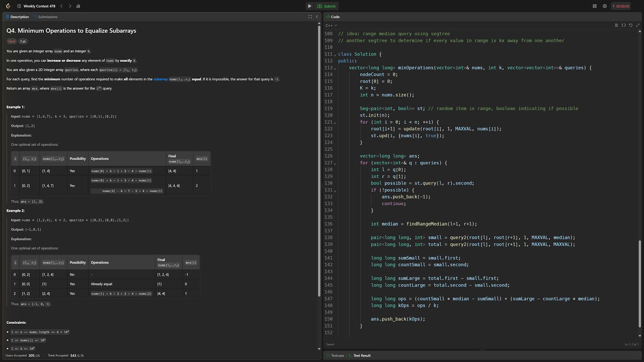Reset code to default icon

[630, 25]
